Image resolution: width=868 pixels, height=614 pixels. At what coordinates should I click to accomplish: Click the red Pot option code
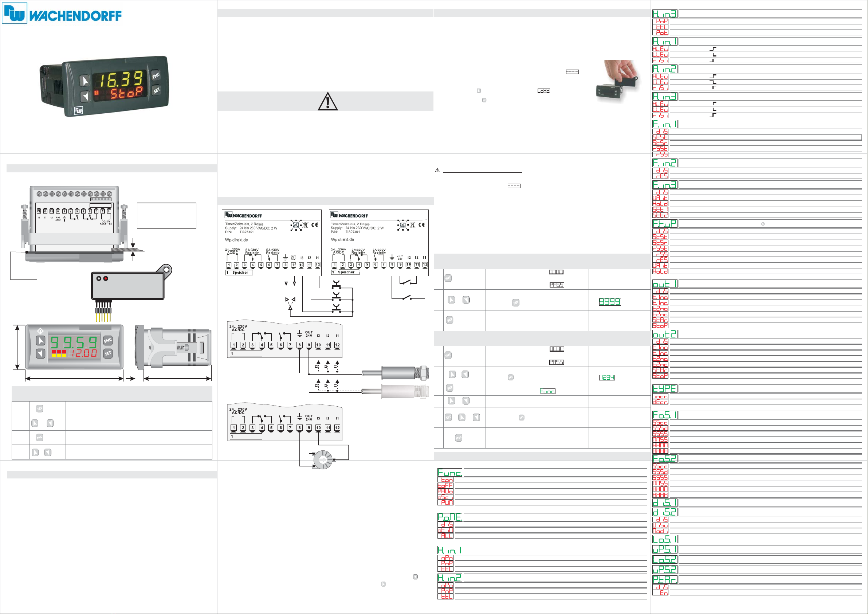[x=660, y=32]
